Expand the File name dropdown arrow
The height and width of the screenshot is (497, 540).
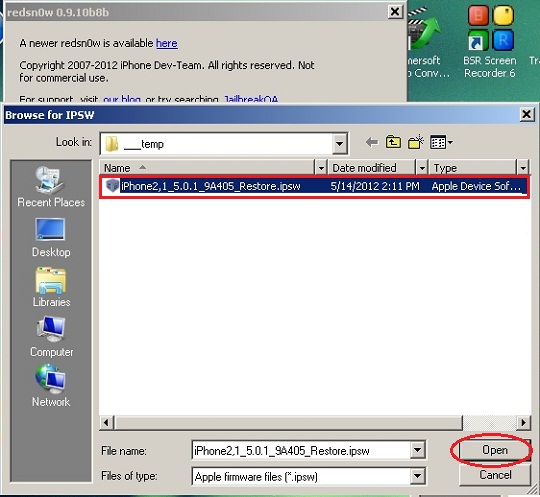(417, 450)
